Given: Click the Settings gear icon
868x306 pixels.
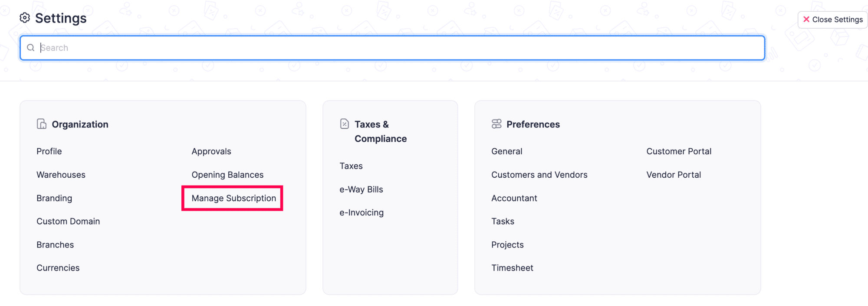Looking at the screenshot, I should coord(25,18).
